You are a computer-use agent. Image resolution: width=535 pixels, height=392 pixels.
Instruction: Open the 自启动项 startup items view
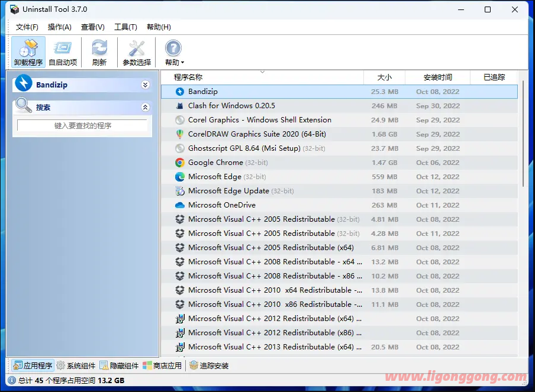(63, 52)
